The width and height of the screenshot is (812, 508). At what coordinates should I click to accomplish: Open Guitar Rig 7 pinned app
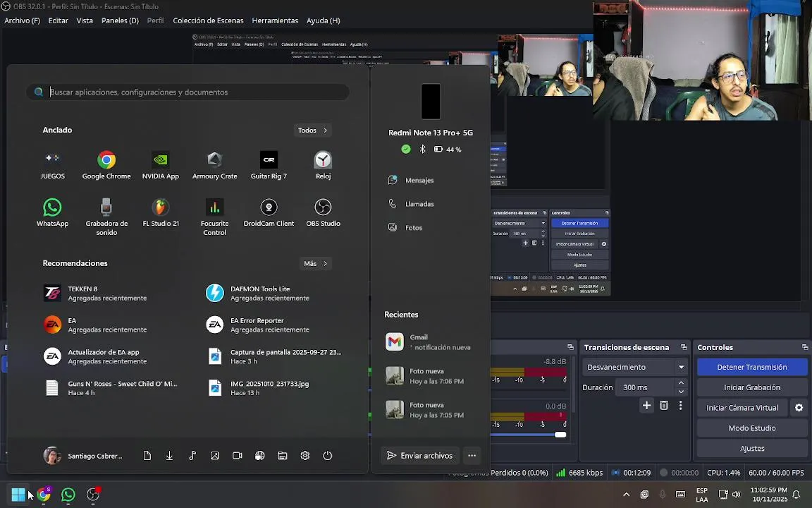(269, 166)
